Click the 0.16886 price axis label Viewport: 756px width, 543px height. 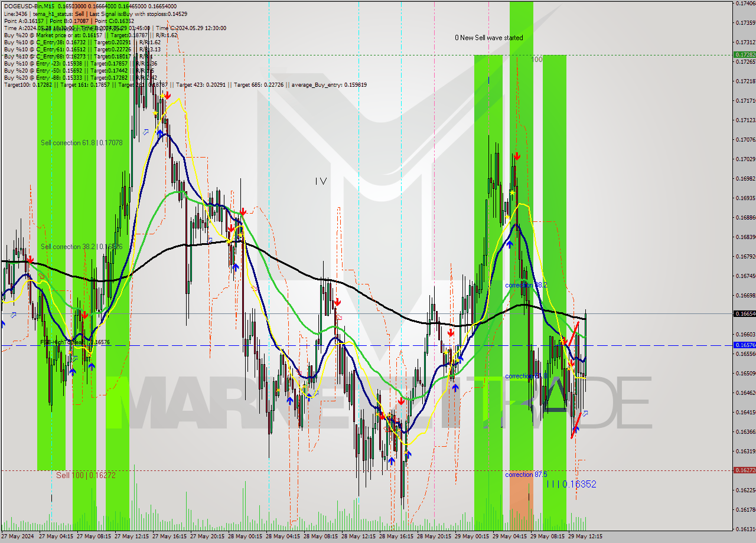coord(746,217)
